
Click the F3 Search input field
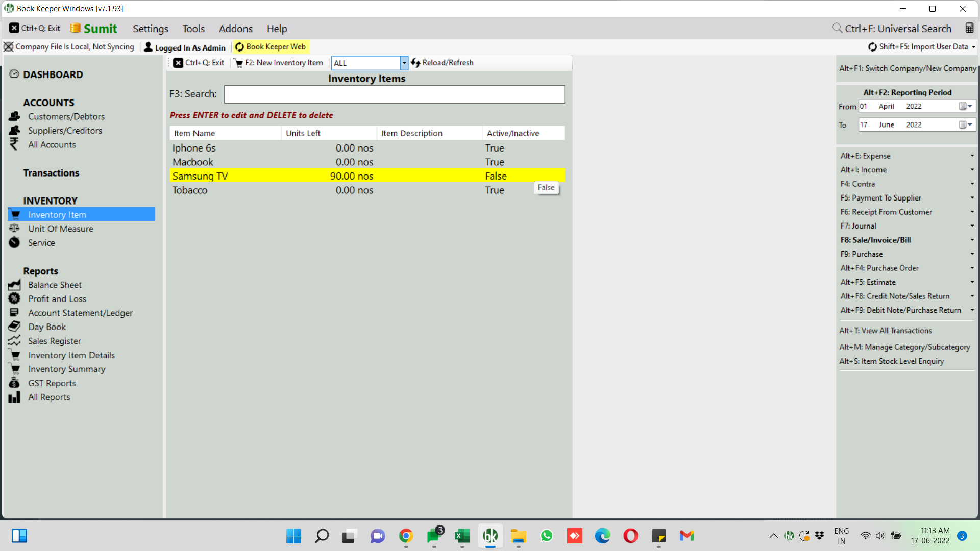(394, 94)
